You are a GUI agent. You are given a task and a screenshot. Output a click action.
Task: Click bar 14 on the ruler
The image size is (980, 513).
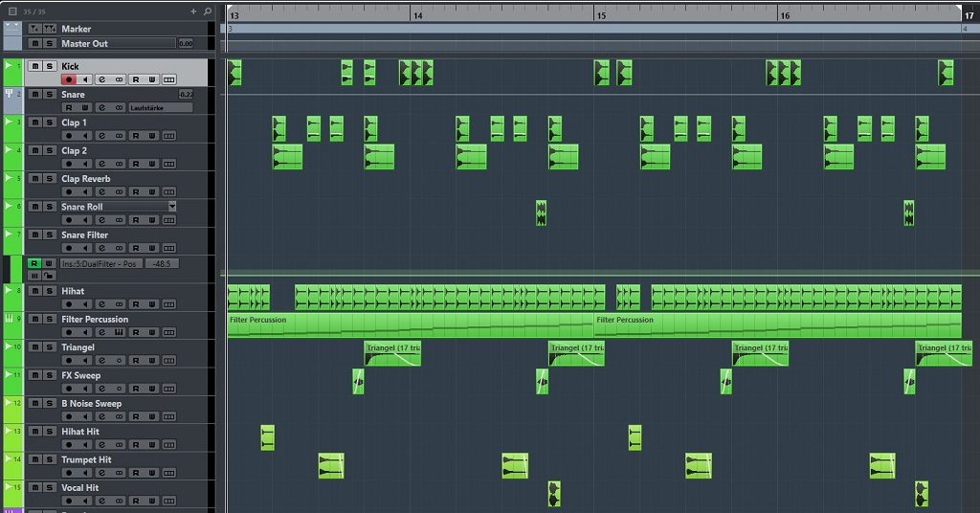coord(417,15)
